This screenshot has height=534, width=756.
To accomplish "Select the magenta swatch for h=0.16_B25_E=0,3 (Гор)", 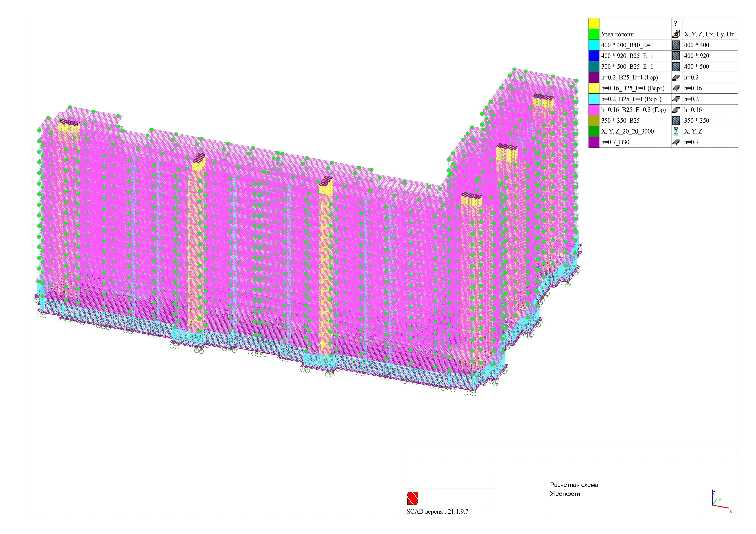I will [x=594, y=110].
